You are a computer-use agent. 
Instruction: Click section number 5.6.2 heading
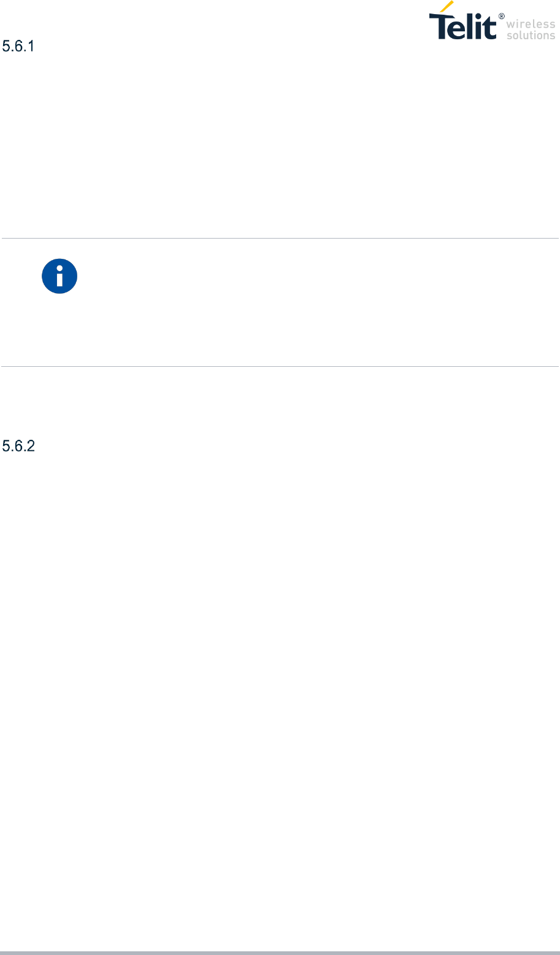pyautogui.click(x=20, y=447)
